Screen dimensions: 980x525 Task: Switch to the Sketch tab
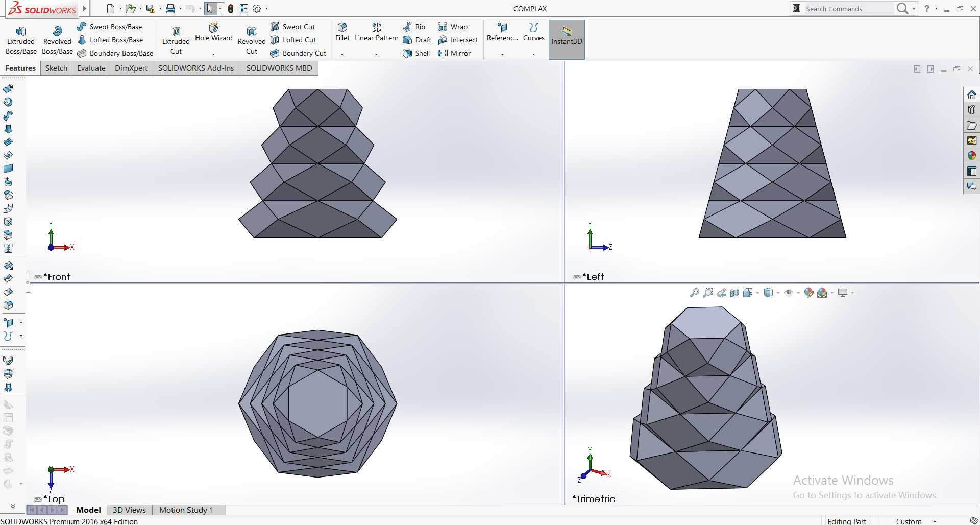pyautogui.click(x=56, y=68)
